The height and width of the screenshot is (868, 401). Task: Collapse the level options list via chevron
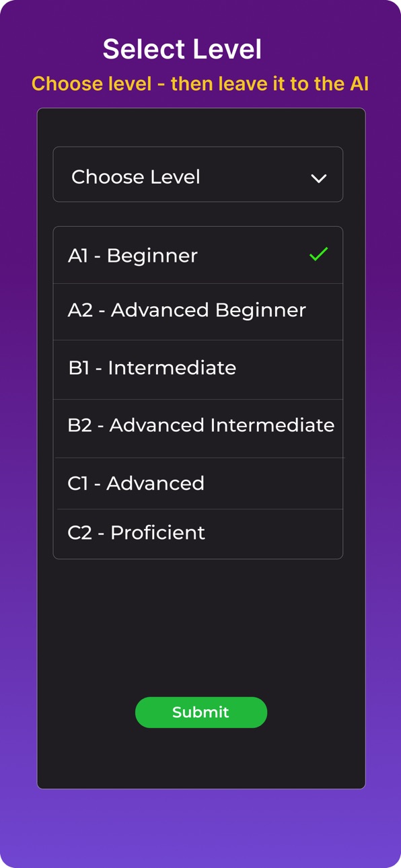(319, 178)
